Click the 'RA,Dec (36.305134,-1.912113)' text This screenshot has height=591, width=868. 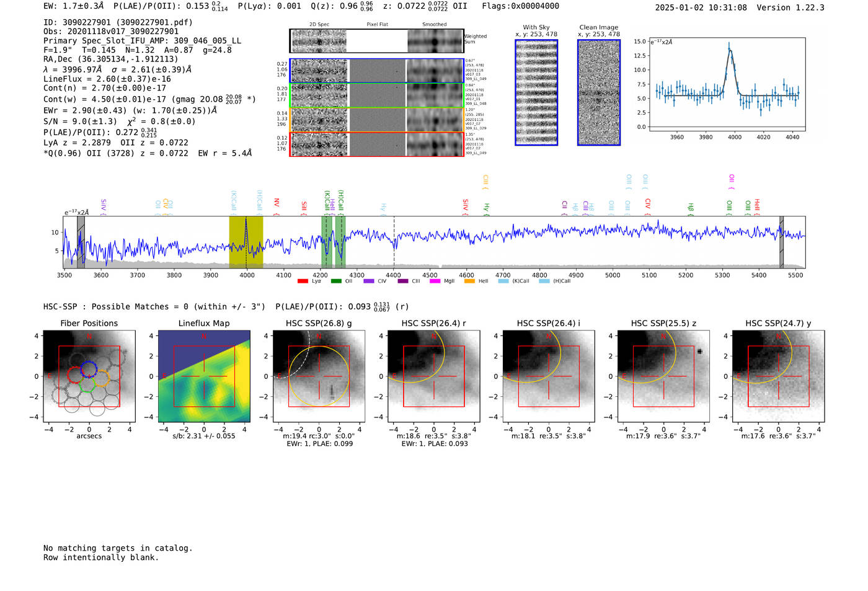pyautogui.click(x=110, y=59)
